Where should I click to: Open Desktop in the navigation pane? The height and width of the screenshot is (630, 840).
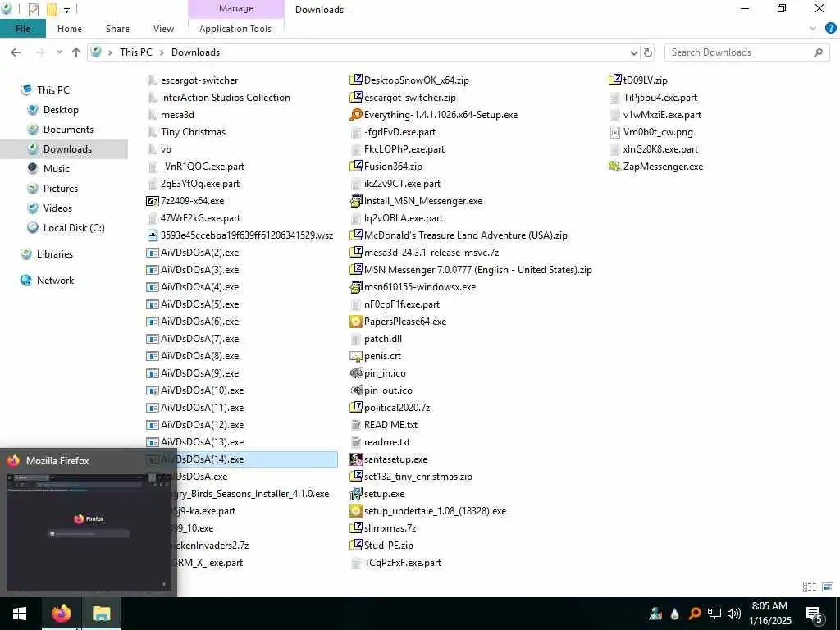coord(61,110)
